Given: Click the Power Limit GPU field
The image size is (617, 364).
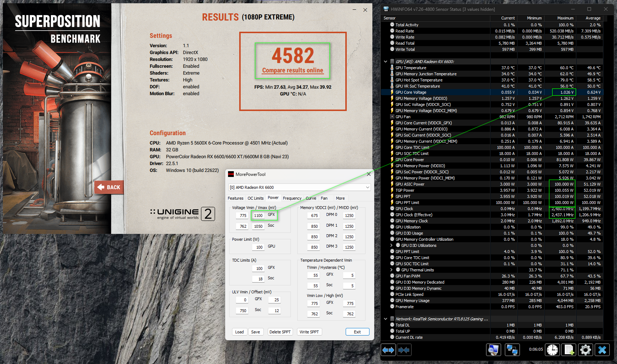Looking at the screenshot, I should (x=258, y=247).
